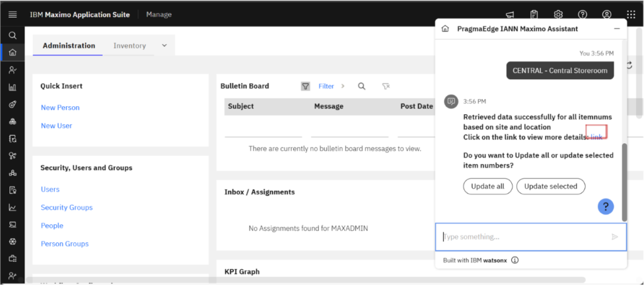Go to the Home icon in the left sidebar
This screenshot has width=644, height=287.
point(13,53)
